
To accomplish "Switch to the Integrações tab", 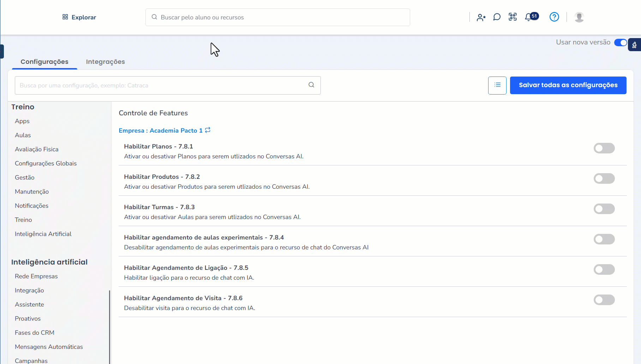I will pyautogui.click(x=105, y=62).
